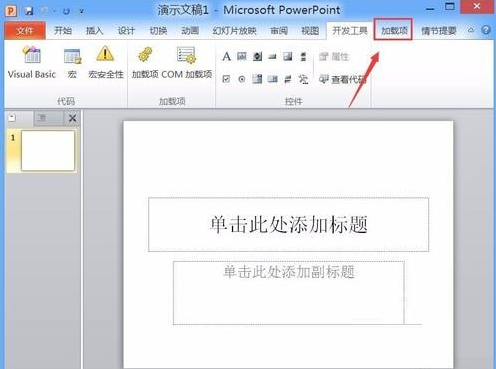Image resolution: width=496 pixels, height=369 pixels.
Task: Select the Check Box control icon
Action: 226,79
